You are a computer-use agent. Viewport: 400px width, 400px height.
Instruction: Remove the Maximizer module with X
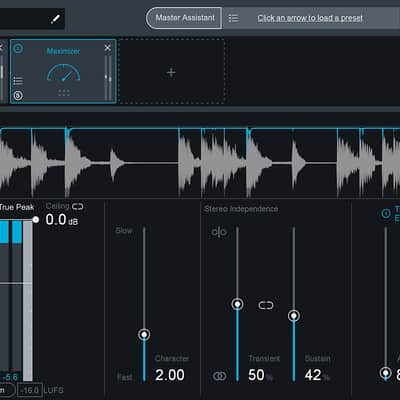108,48
